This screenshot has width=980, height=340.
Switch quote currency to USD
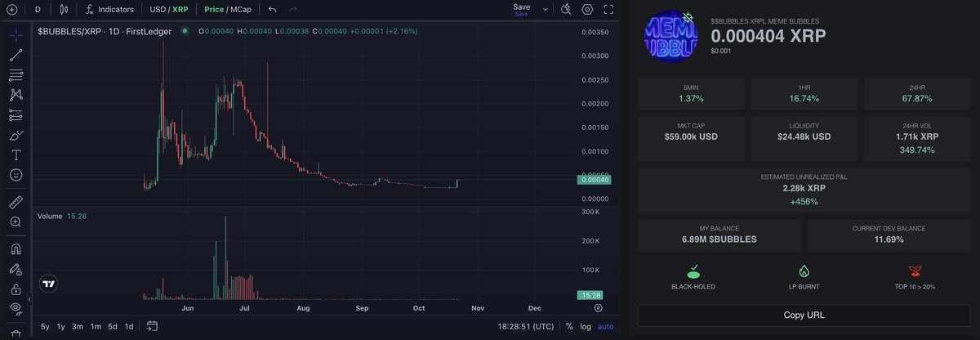[157, 9]
